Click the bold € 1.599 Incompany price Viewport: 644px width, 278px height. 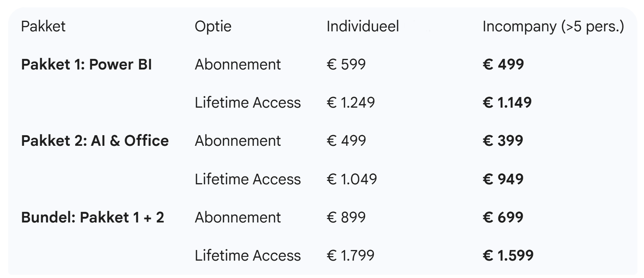click(x=508, y=256)
